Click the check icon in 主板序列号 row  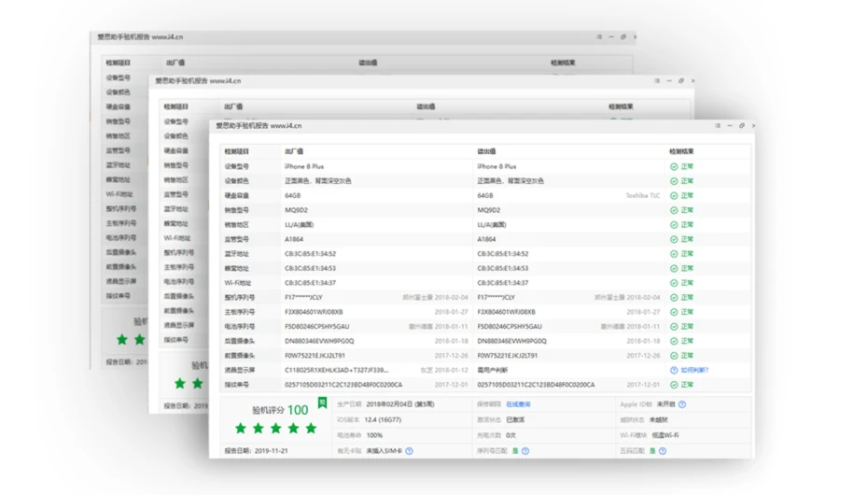(x=674, y=312)
